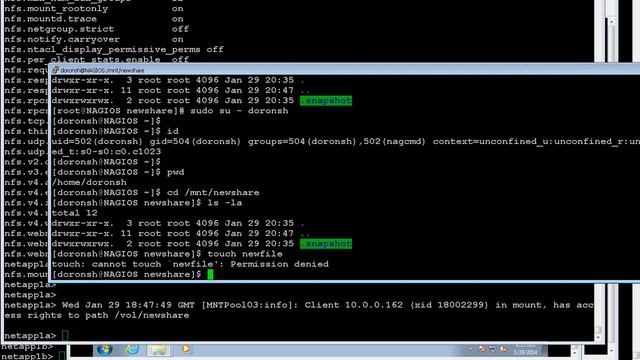
Task: Click the uid=502(doronsh) id output line
Action: click(345, 142)
